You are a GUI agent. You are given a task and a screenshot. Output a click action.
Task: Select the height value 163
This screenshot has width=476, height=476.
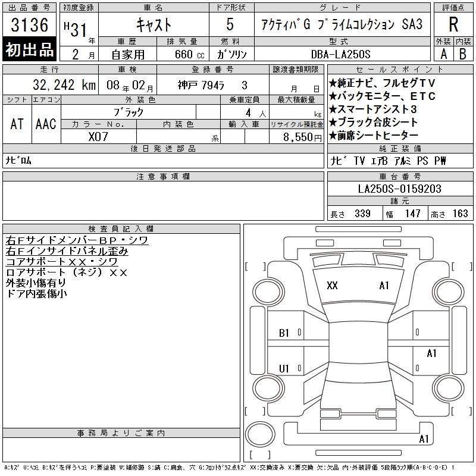click(x=460, y=214)
